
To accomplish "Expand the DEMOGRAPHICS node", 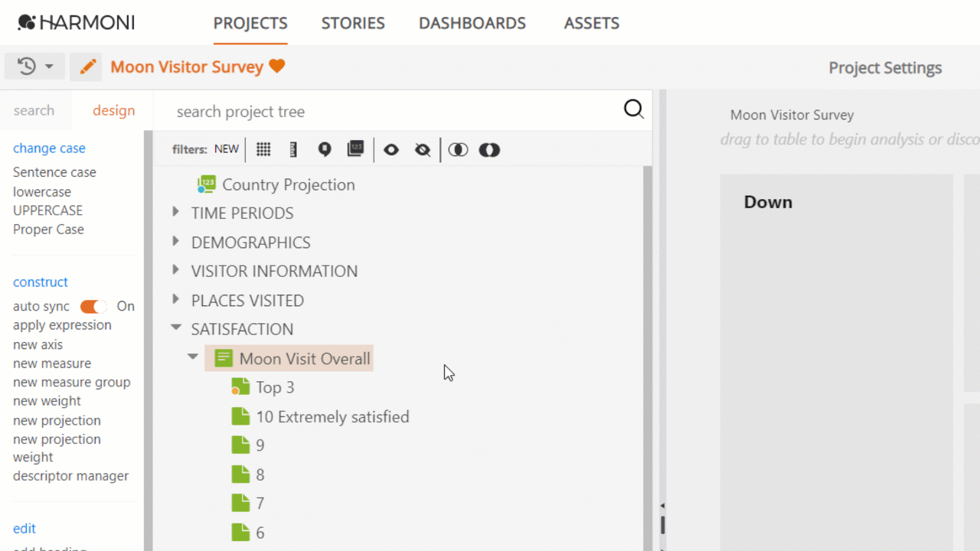I will click(175, 241).
